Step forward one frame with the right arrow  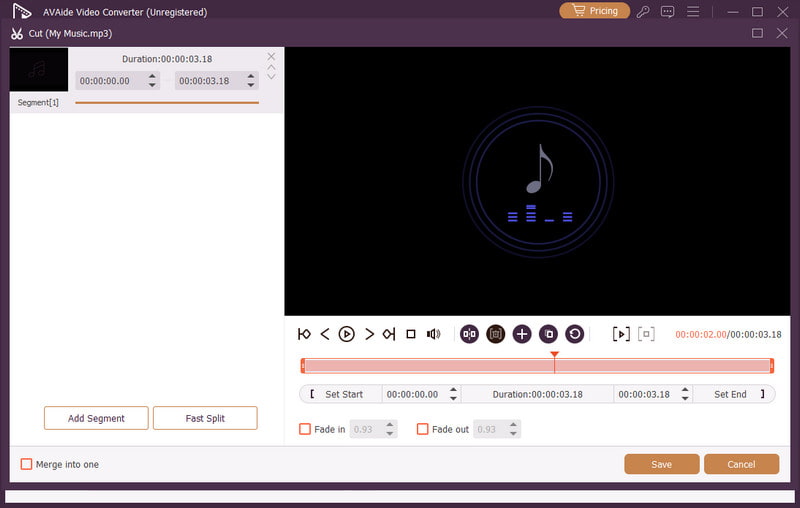click(x=369, y=334)
